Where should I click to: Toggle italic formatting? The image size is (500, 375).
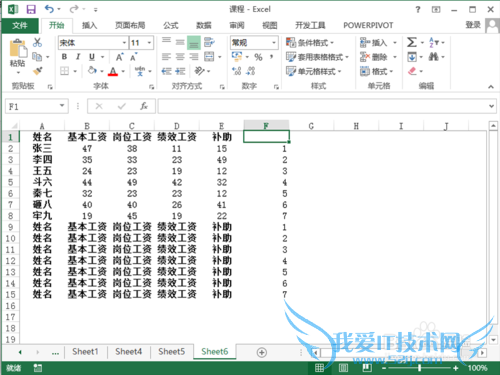[x=78, y=57]
